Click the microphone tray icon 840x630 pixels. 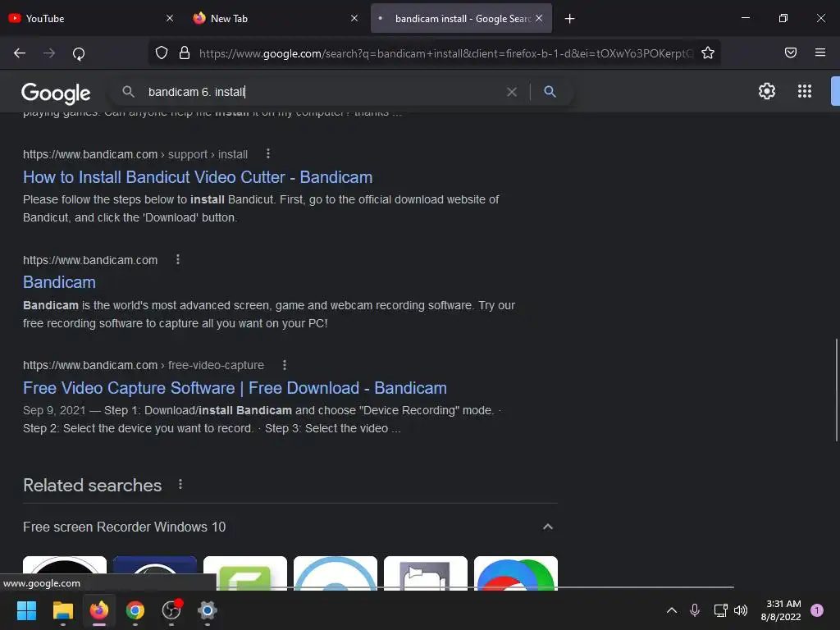pos(694,610)
